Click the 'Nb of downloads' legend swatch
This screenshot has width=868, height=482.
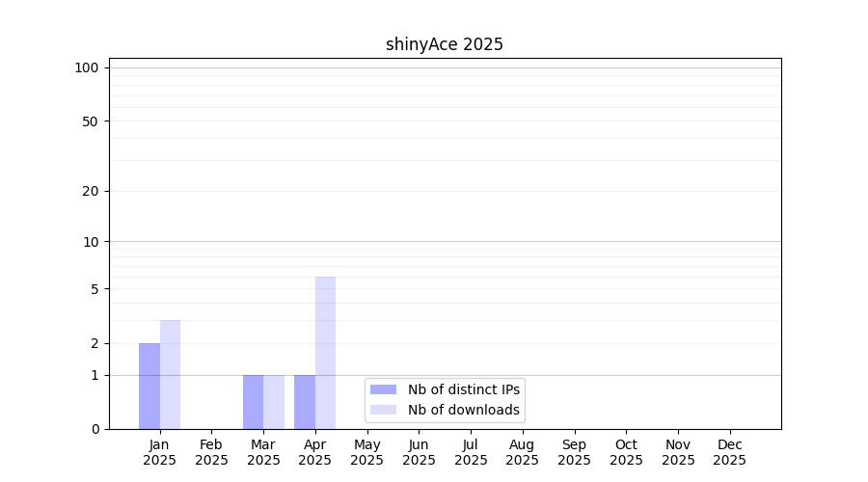pos(383,410)
